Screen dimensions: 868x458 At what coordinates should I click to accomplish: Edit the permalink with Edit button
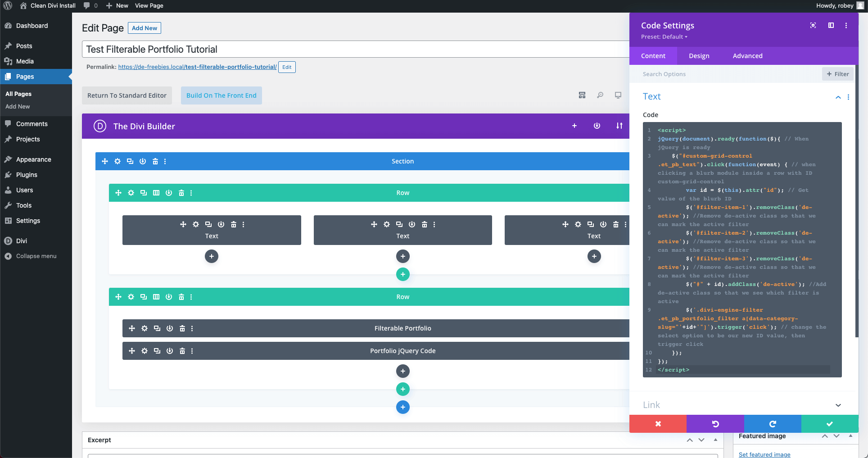287,67
